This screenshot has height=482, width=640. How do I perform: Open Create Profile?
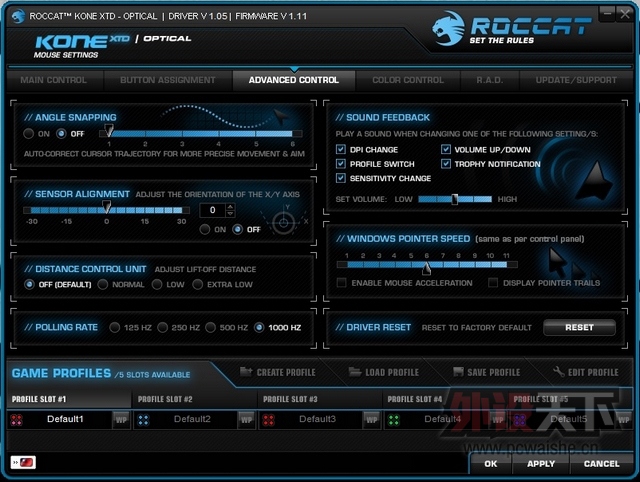click(278, 372)
